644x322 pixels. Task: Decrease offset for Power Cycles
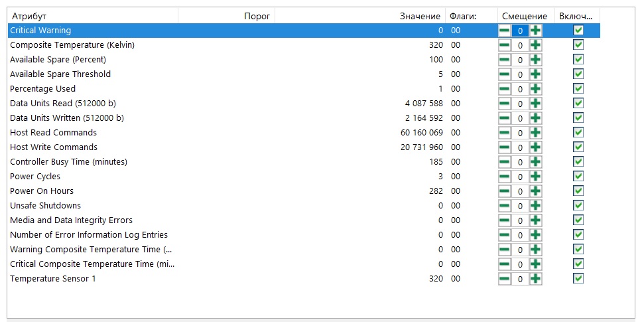pyautogui.click(x=505, y=177)
